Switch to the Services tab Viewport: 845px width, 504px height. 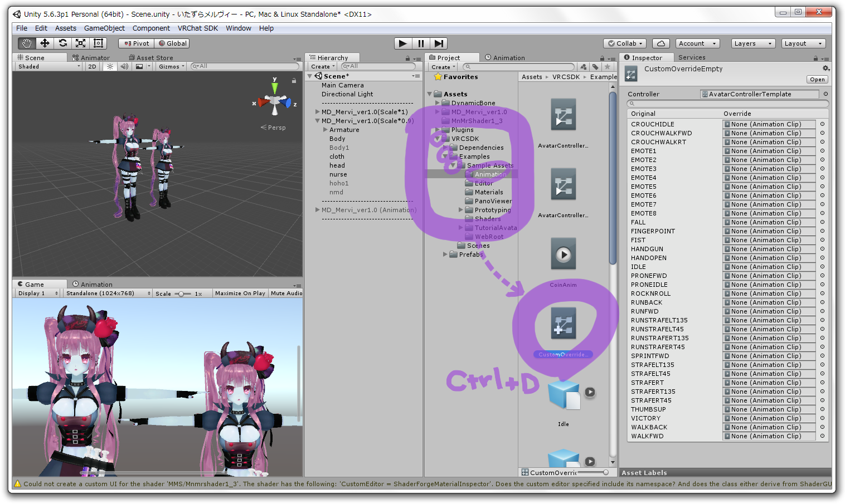tap(692, 57)
